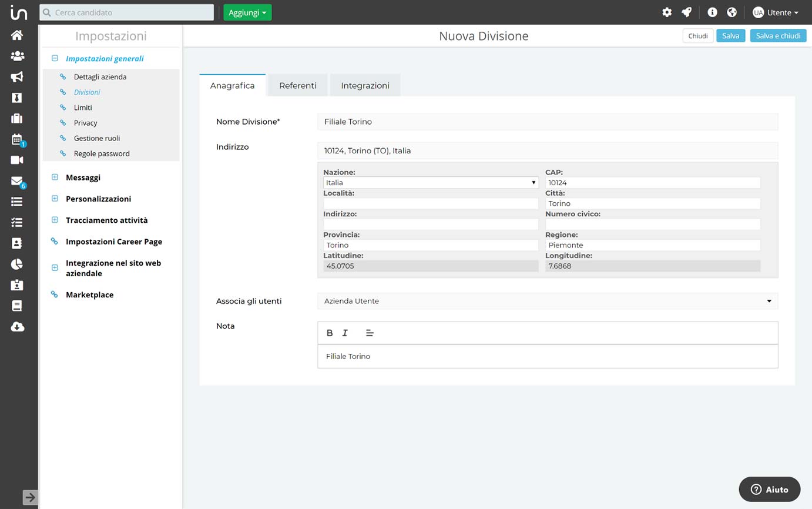This screenshot has width=812, height=509.
Task: Click the bulleted list icon in the sidebar
Action: [x=17, y=202]
